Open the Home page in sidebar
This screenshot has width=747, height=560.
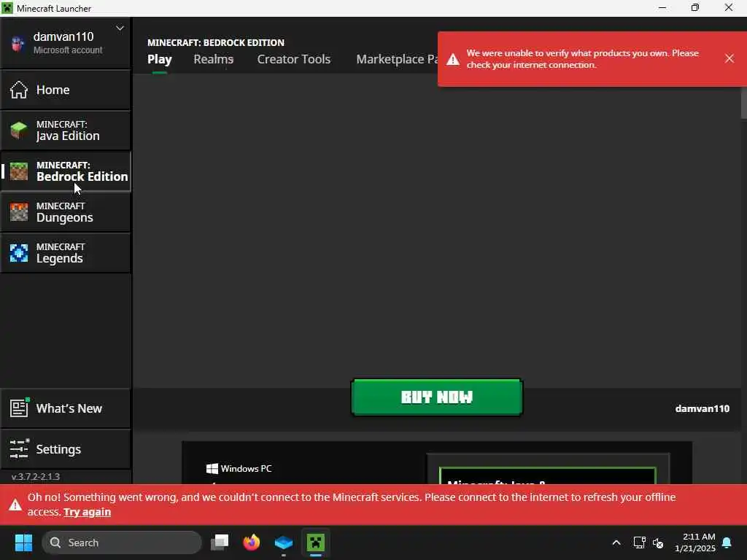[x=65, y=90]
